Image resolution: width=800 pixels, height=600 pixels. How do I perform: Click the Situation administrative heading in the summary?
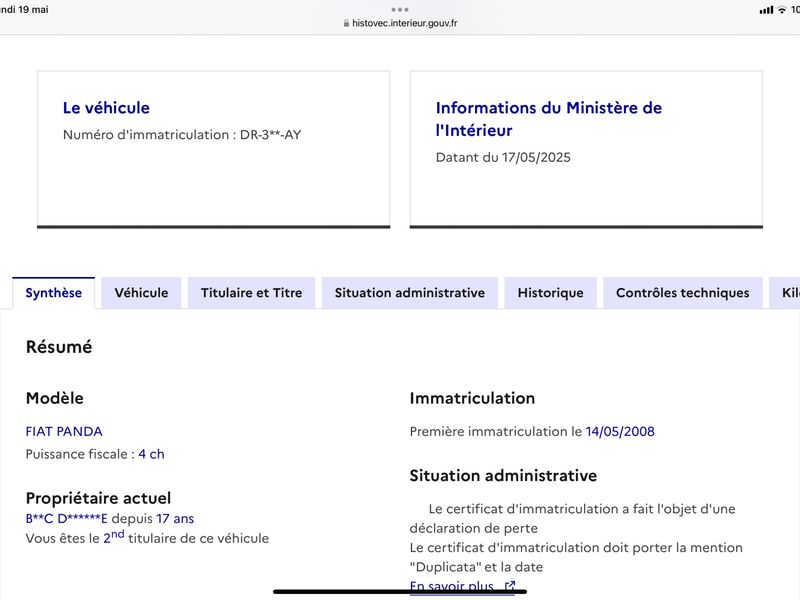pos(504,476)
